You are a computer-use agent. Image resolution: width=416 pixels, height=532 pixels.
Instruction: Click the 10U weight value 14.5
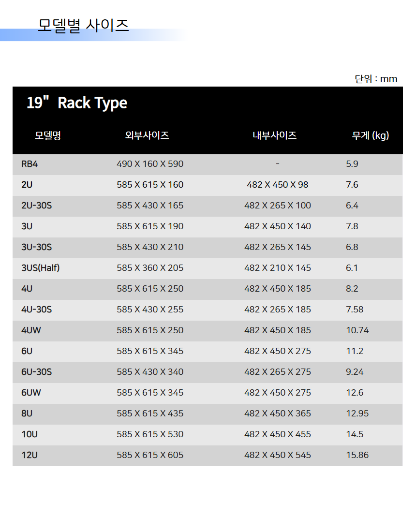pyautogui.click(x=355, y=434)
